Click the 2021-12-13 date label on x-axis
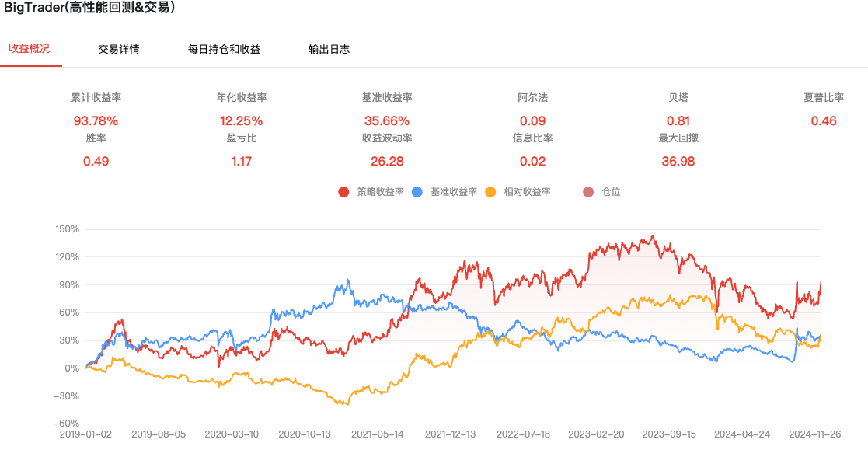 click(450, 434)
